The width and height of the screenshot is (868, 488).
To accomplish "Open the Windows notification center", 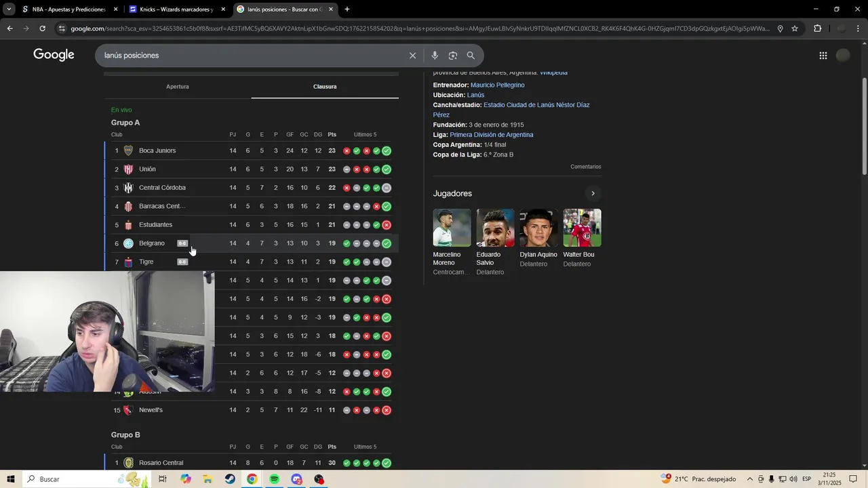I will pyautogui.click(x=853, y=479).
